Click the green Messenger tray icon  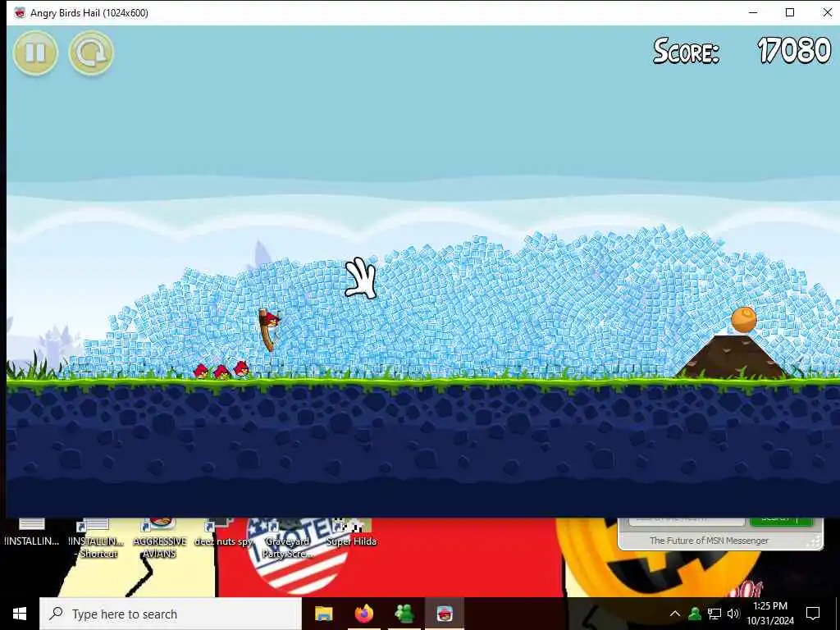pyautogui.click(x=695, y=614)
